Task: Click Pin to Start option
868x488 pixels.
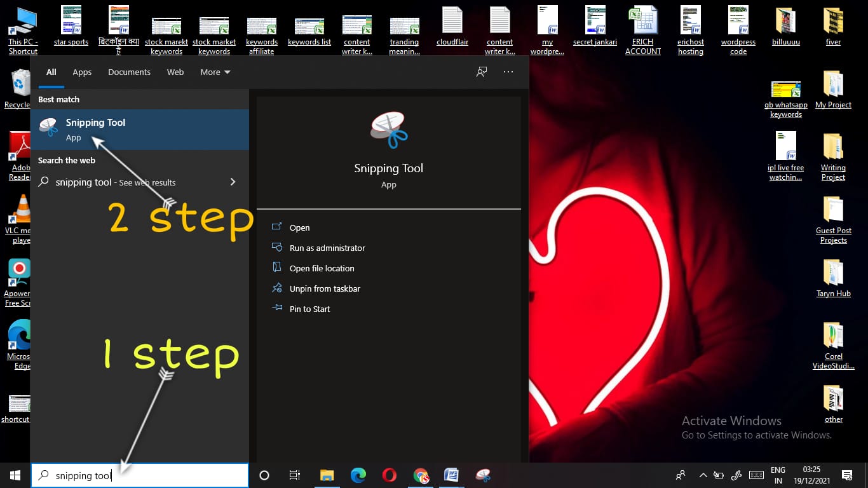Action: click(x=309, y=309)
